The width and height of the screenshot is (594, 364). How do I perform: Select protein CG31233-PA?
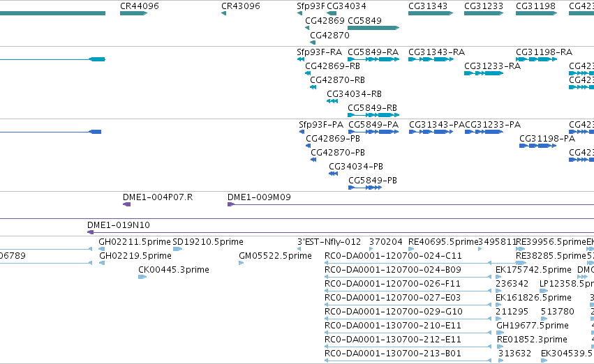click(x=493, y=125)
